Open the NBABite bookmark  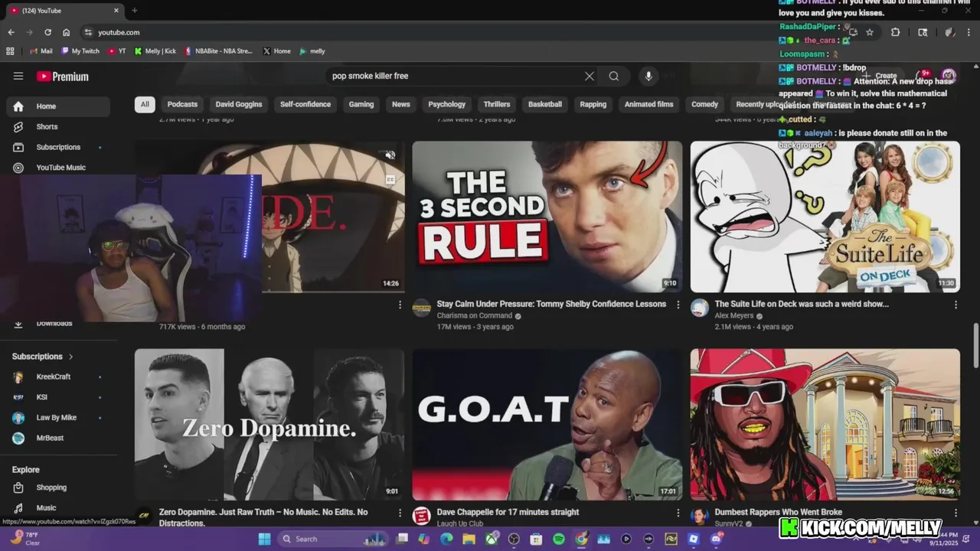click(x=217, y=51)
